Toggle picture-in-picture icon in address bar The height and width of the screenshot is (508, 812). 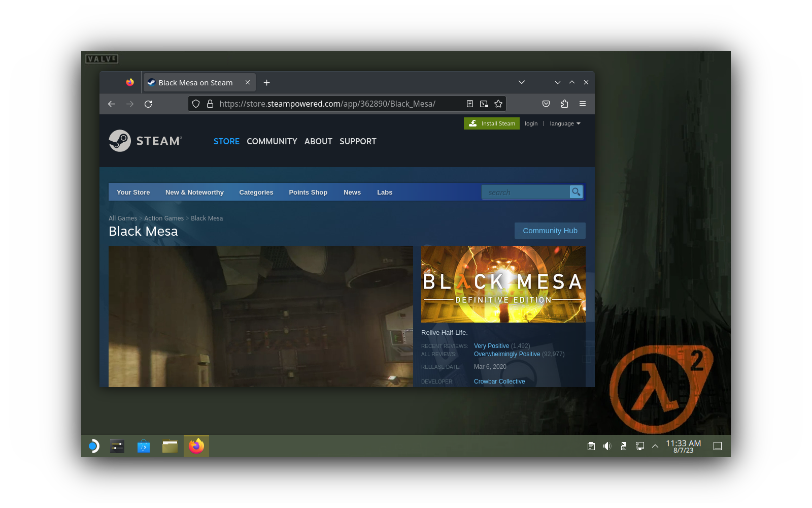click(484, 104)
